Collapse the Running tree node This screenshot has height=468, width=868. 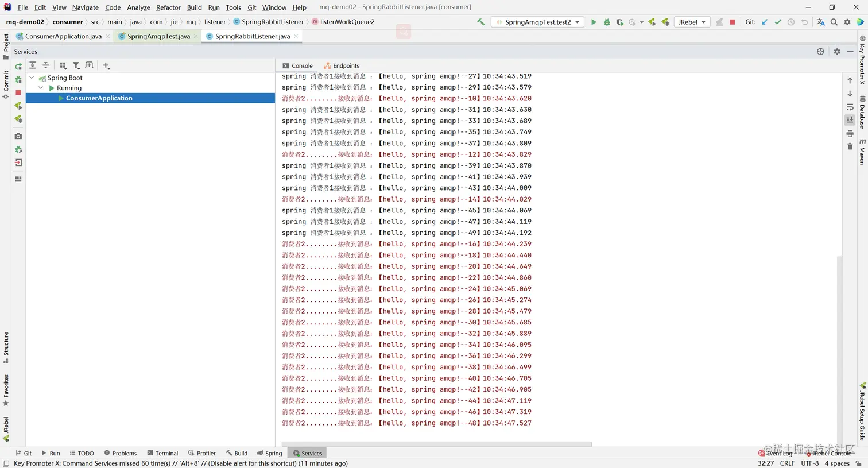[41, 88]
